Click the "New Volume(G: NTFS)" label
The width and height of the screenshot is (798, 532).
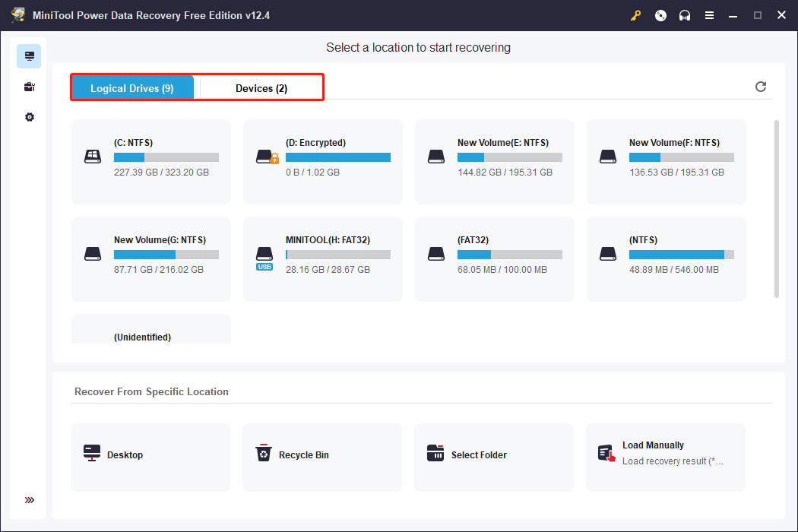160,240
